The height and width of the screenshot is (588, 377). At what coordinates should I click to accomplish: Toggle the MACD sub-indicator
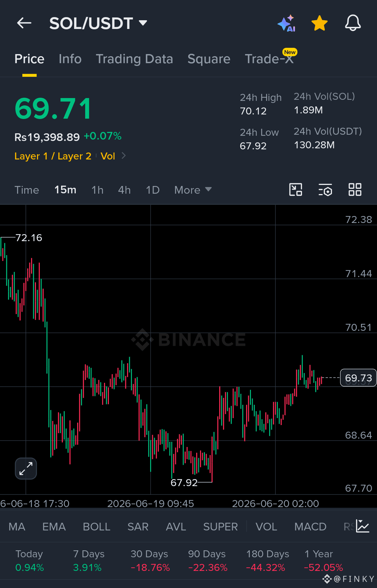coord(310,527)
